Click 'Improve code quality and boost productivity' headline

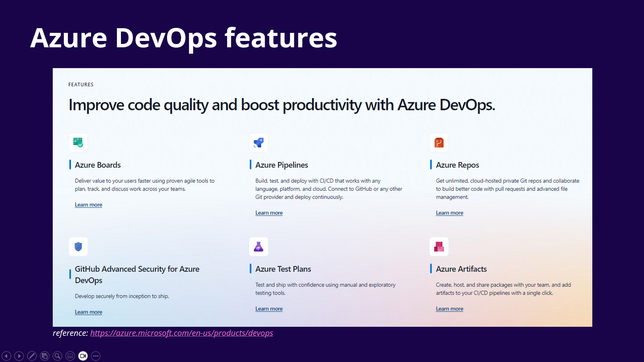coord(282,105)
